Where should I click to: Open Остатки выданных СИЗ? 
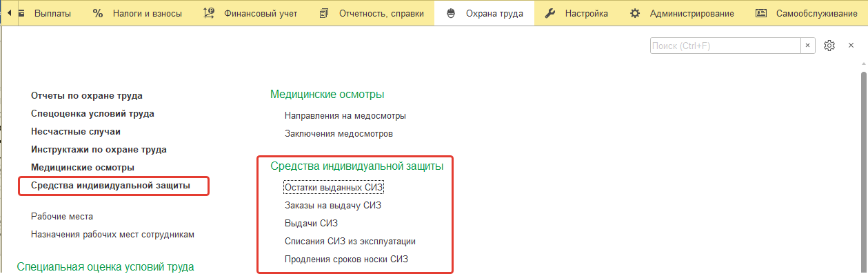334,187
